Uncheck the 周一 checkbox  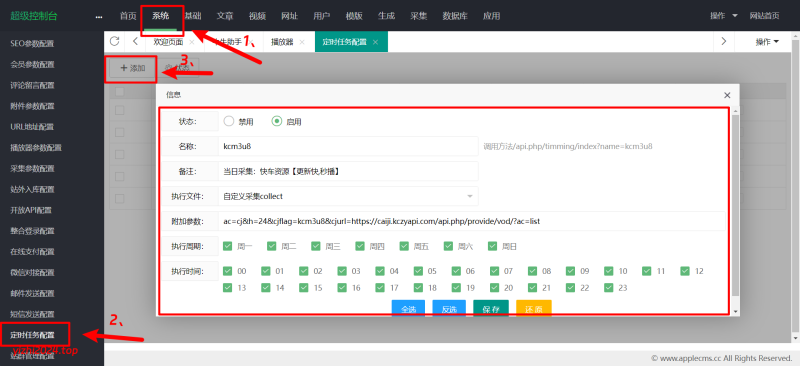[228, 246]
